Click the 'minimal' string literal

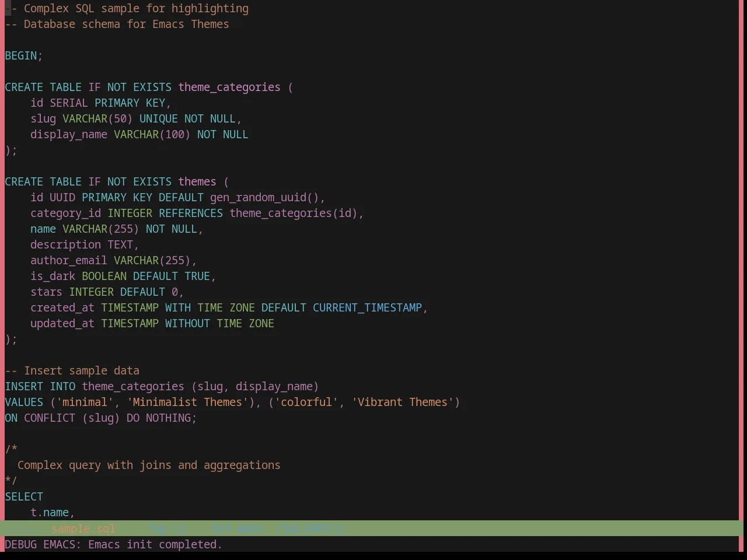(x=85, y=402)
